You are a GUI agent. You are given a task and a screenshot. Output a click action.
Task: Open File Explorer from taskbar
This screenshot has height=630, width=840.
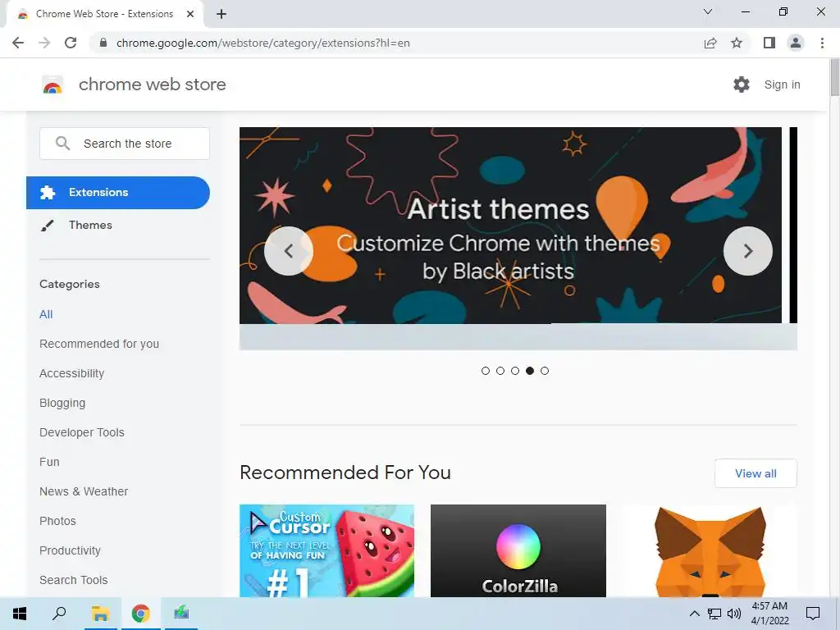[100, 614]
